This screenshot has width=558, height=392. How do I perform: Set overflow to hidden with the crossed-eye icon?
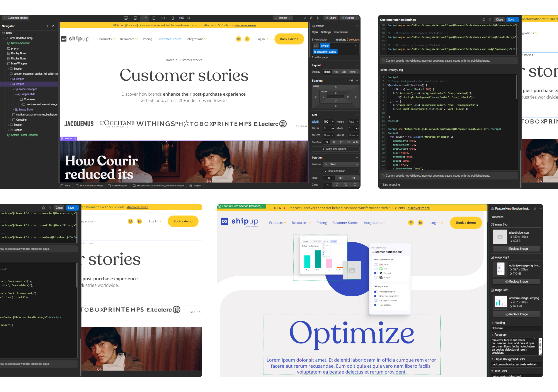334,142
